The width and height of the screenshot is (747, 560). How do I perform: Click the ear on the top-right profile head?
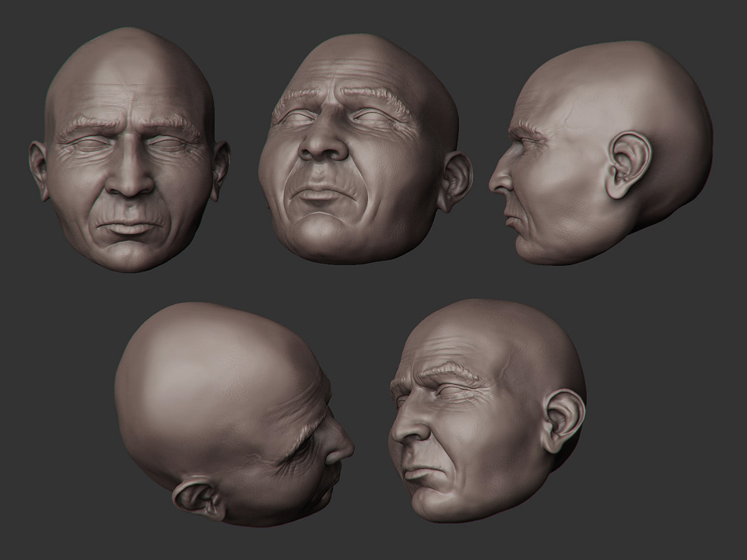(627, 164)
